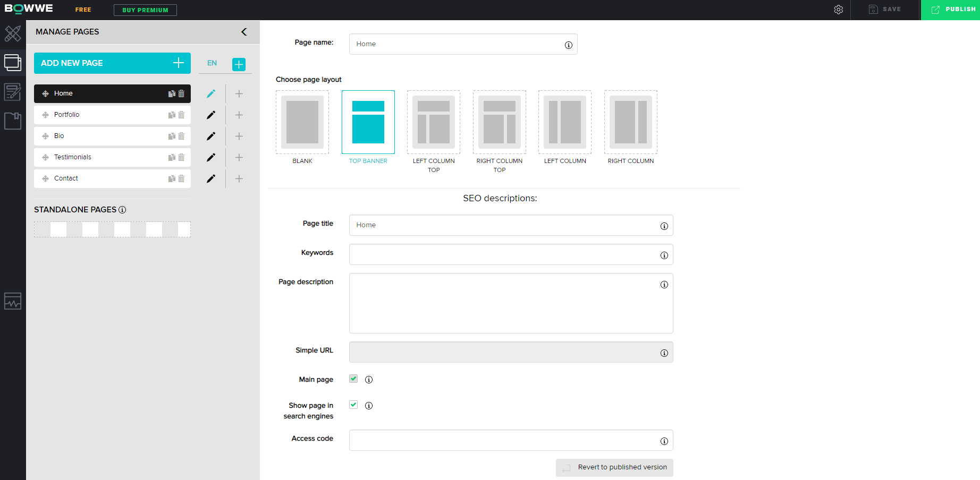Edit the Testimonials page with the pencil icon
The width and height of the screenshot is (980, 480).
coord(211,157)
